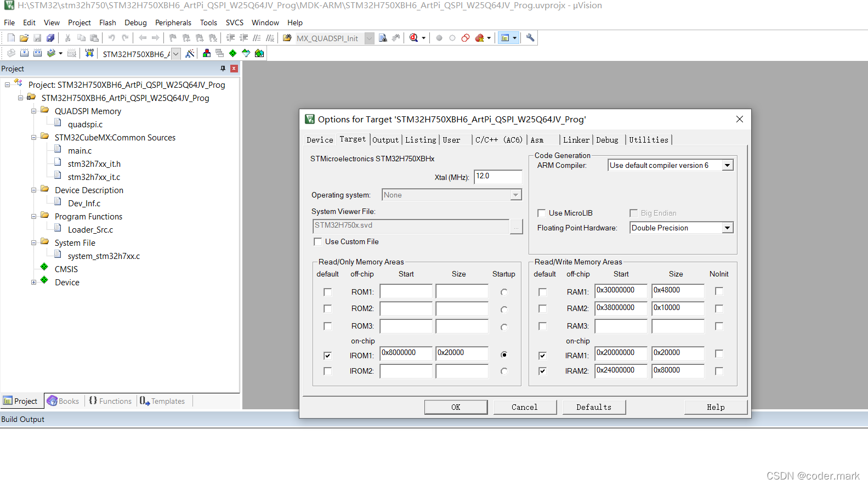Enable the Use MicroLIB checkbox
This screenshot has width=868, height=485.
542,213
